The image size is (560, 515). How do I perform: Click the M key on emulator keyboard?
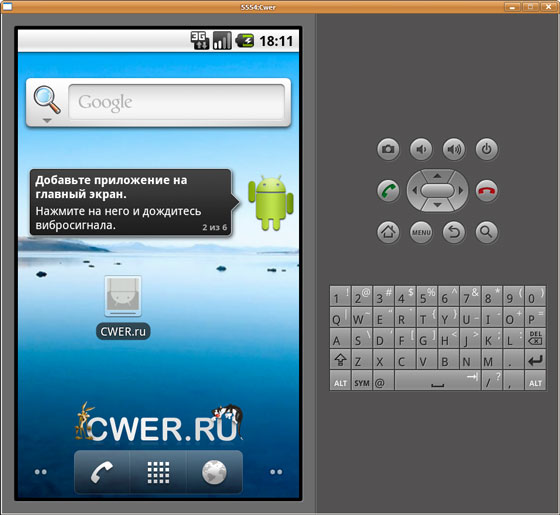(492, 360)
